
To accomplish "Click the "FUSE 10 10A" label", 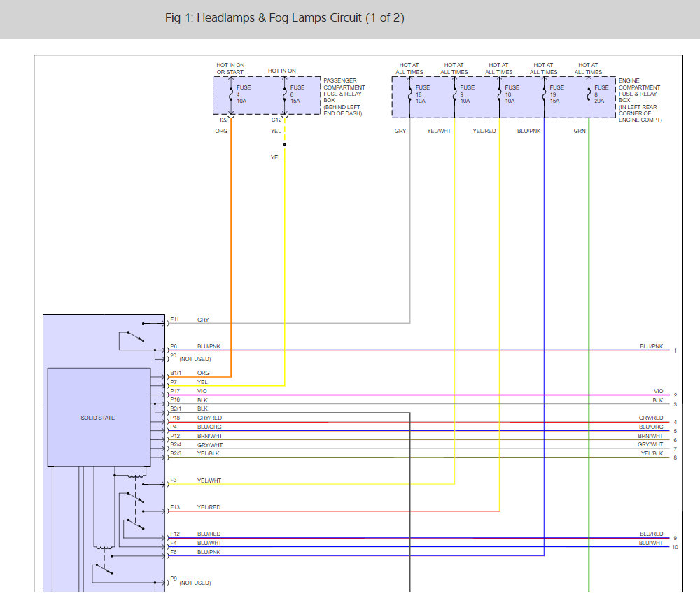I will (512, 94).
